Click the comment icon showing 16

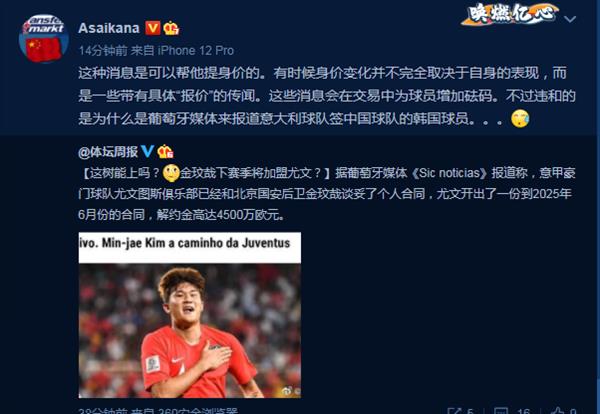tap(501, 411)
